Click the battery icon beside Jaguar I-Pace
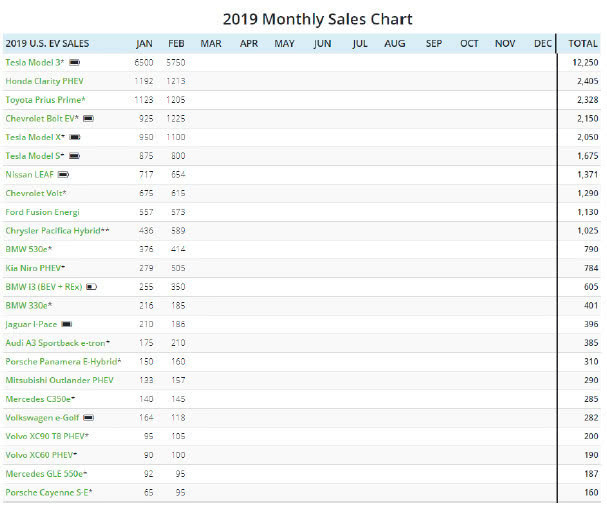The image size is (607, 514). pos(67,324)
